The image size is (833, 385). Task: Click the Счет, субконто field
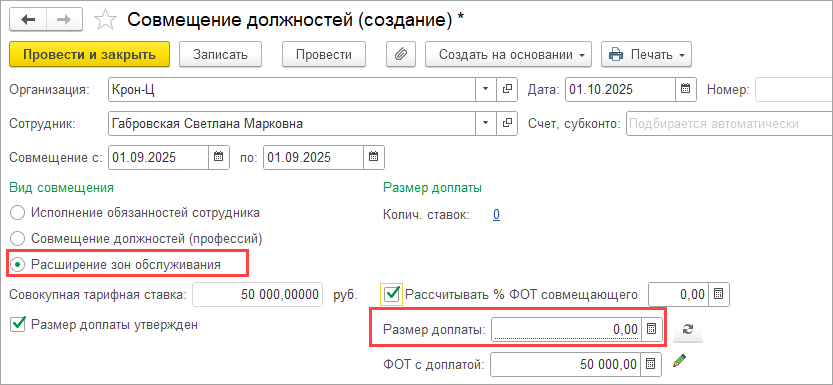click(x=729, y=124)
